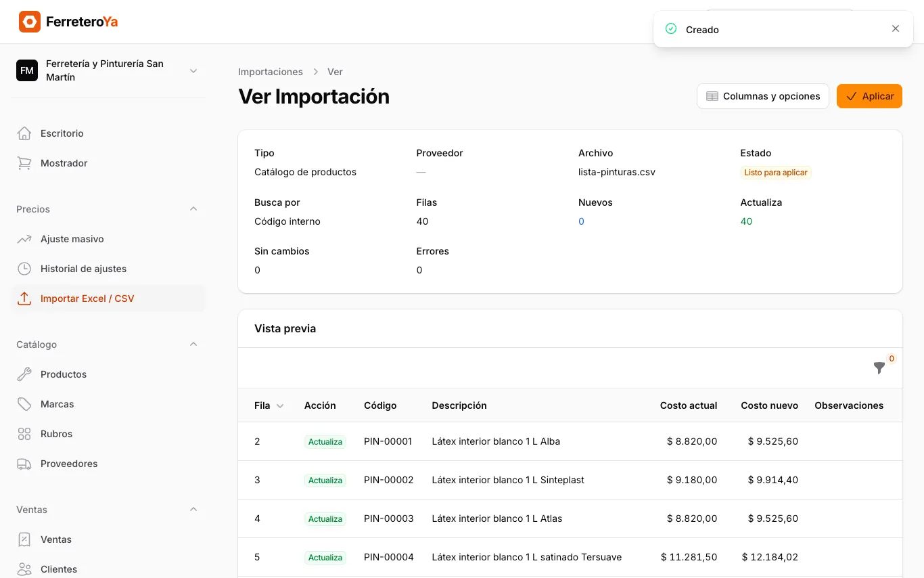Go to Mostrador
This screenshot has height=578, width=924.
pyautogui.click(x=108, y=163)
